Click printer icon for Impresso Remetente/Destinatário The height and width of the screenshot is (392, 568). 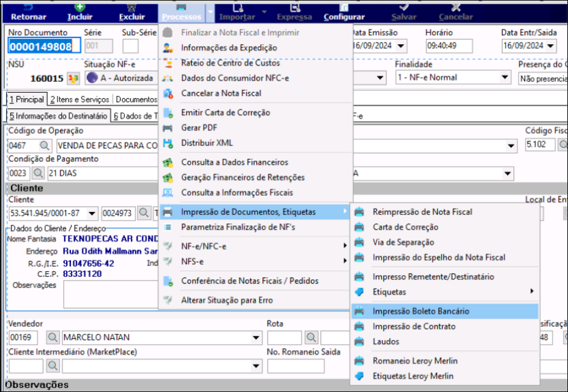[x=359, y=277]
